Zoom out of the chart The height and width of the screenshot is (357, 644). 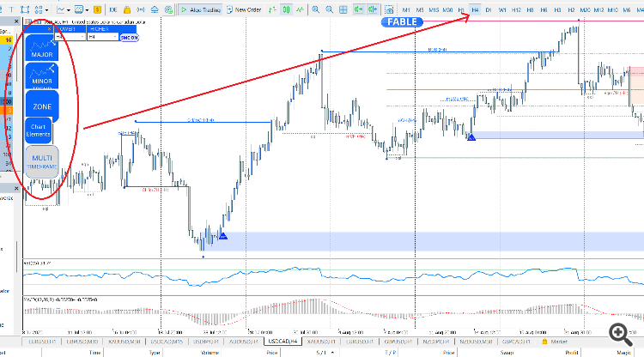click(x=330, y=9)
